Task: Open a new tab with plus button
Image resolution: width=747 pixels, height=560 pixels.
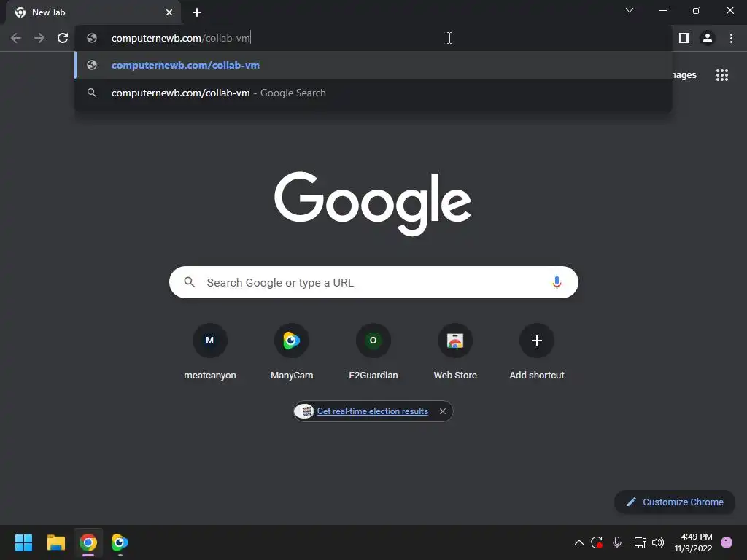Action: click(x=197, y=12)
